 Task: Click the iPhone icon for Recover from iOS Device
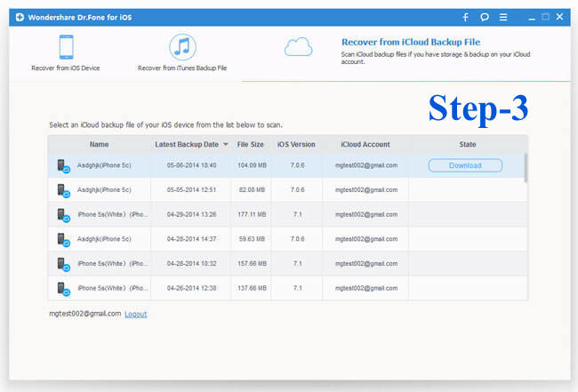66,46
